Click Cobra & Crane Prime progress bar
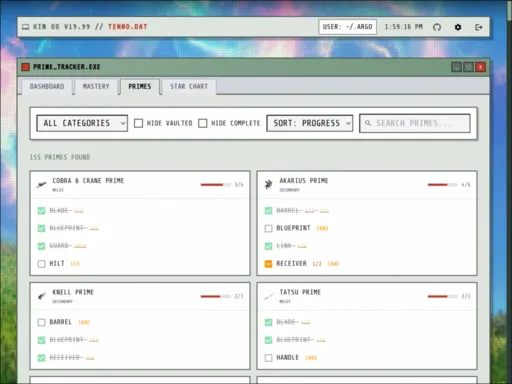The image size is (512, 384). tap(216, 185)
